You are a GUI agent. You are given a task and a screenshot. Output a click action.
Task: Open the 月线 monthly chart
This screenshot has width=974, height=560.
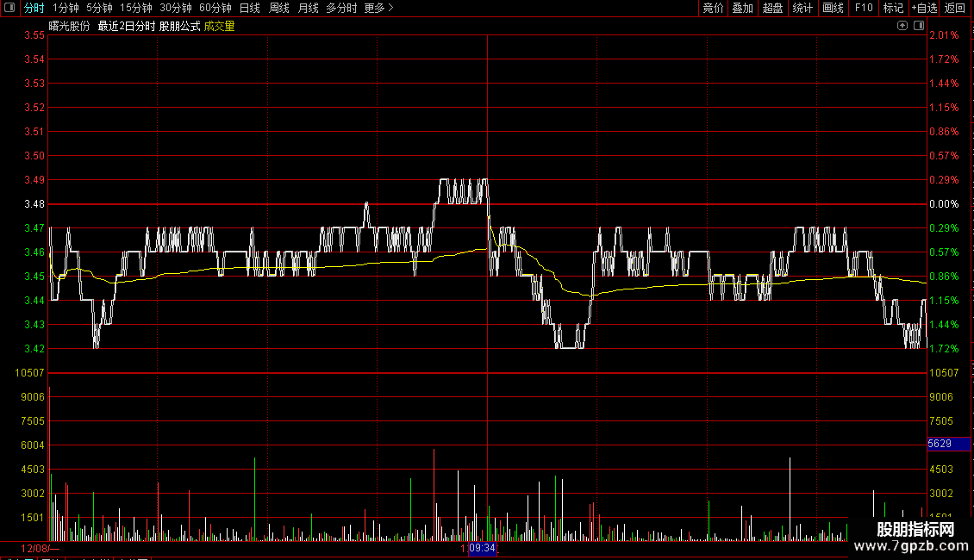click(x=308, y=8)
